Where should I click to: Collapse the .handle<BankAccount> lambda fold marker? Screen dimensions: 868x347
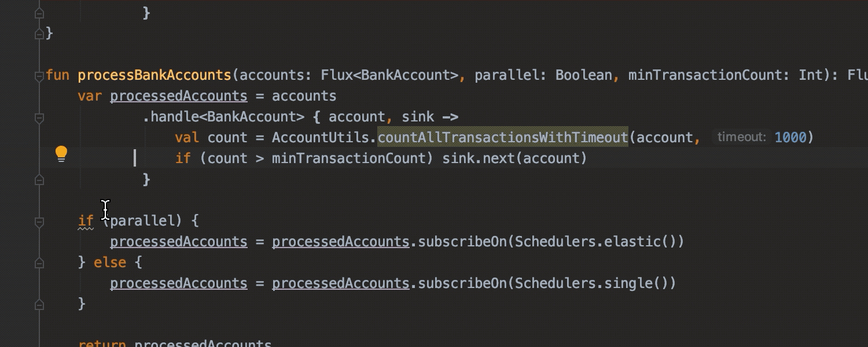[39, 118]
